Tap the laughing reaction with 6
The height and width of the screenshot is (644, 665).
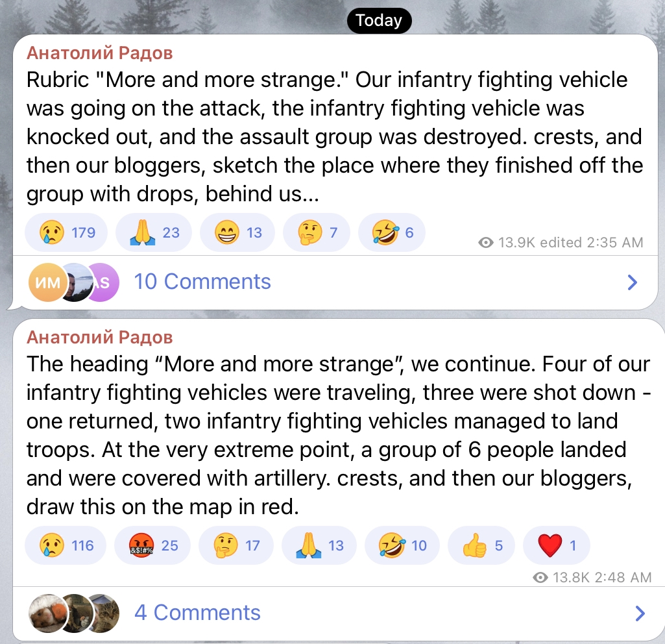pos(393,232)
